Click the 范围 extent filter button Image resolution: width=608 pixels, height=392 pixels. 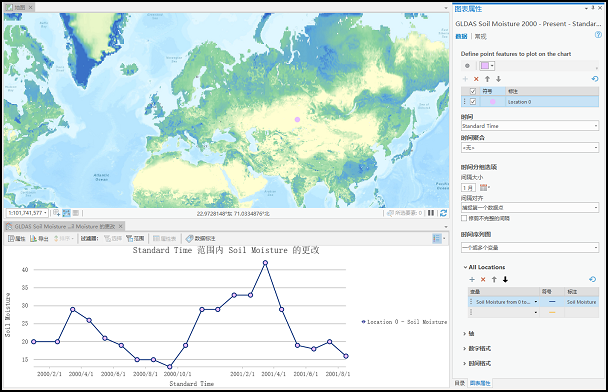[x=135, y=238]
